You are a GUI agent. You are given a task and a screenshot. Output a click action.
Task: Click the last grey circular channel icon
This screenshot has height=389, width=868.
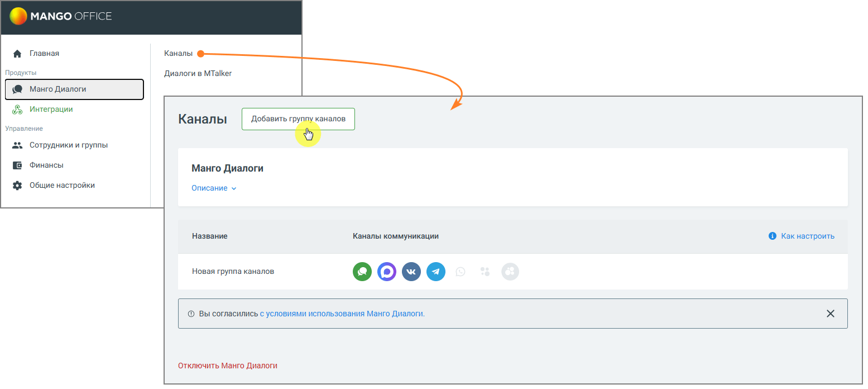(510, 272)
